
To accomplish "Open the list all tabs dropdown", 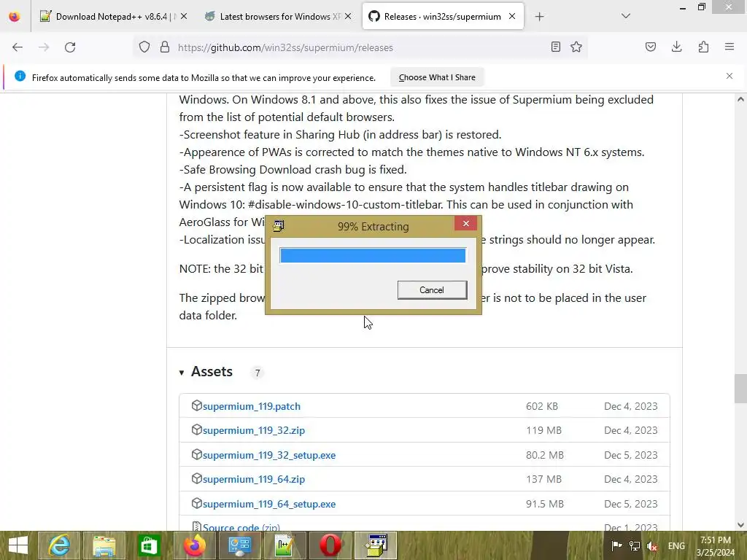I will pos(626,16).
